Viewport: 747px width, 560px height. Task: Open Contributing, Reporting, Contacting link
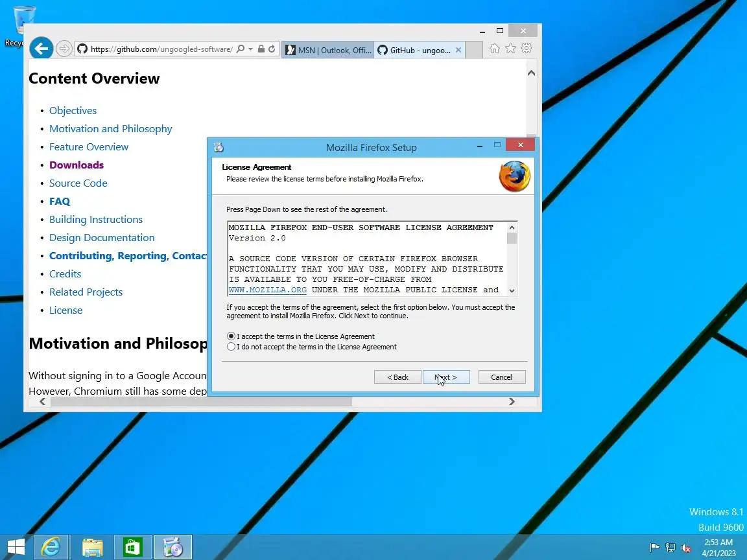click(128, 256)
